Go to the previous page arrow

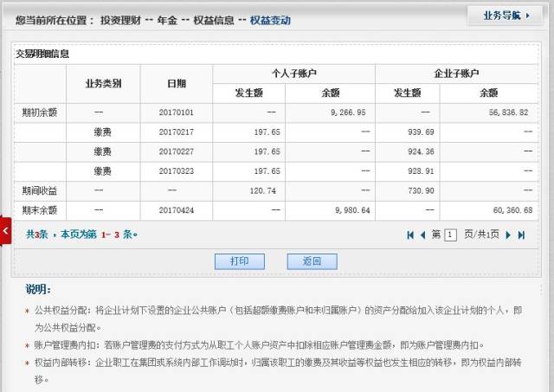(422, 235)
